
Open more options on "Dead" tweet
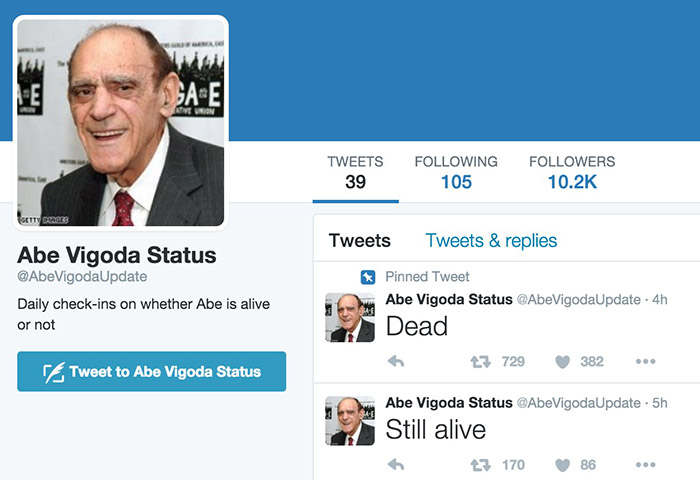point(645,362)
